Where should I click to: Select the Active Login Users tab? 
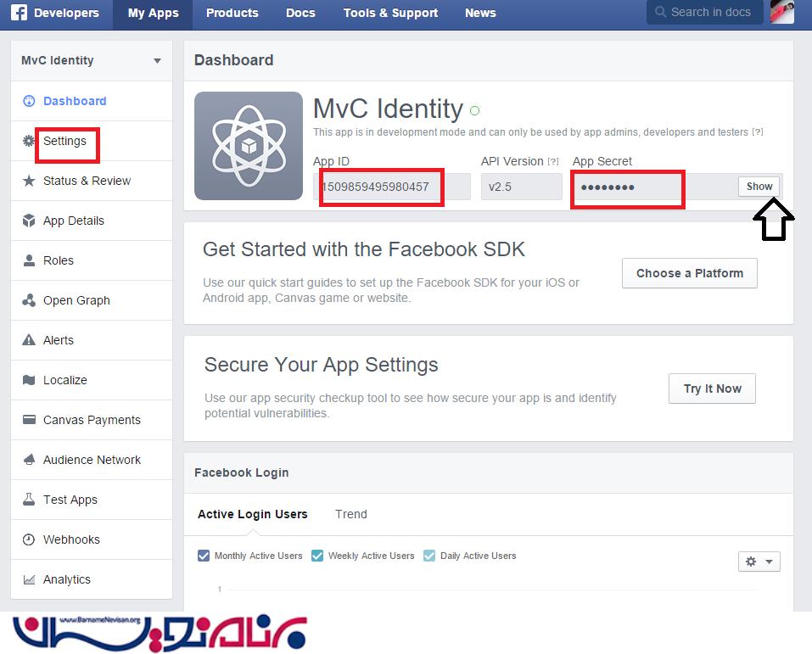point(253,514)
